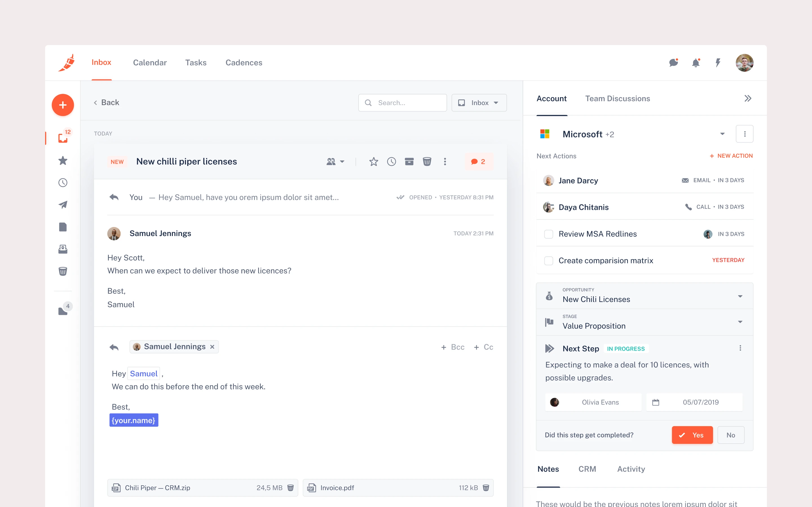Open the sent mail paper plane icon
Screen dimensions: 812x507
click(63, 204)
